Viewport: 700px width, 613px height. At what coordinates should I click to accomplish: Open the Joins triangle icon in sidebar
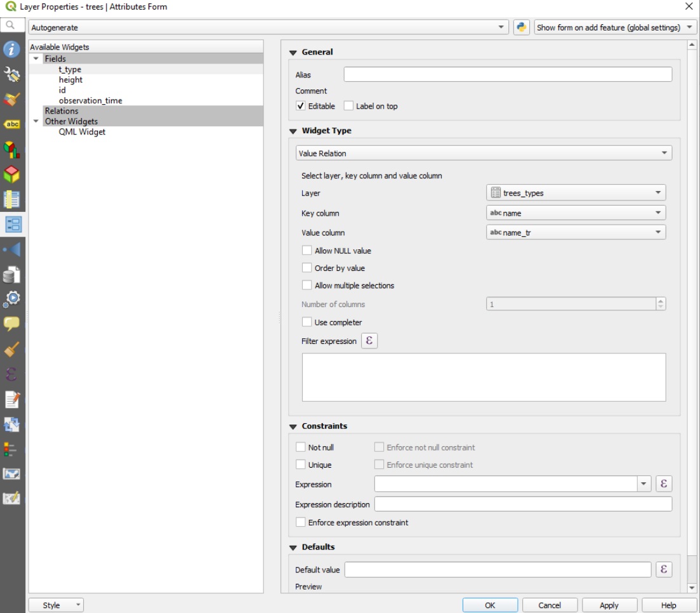pos(12,249)
